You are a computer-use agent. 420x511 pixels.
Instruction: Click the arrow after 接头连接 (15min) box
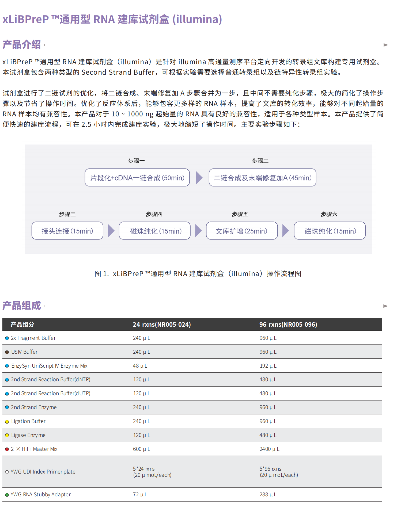[111, 231]
